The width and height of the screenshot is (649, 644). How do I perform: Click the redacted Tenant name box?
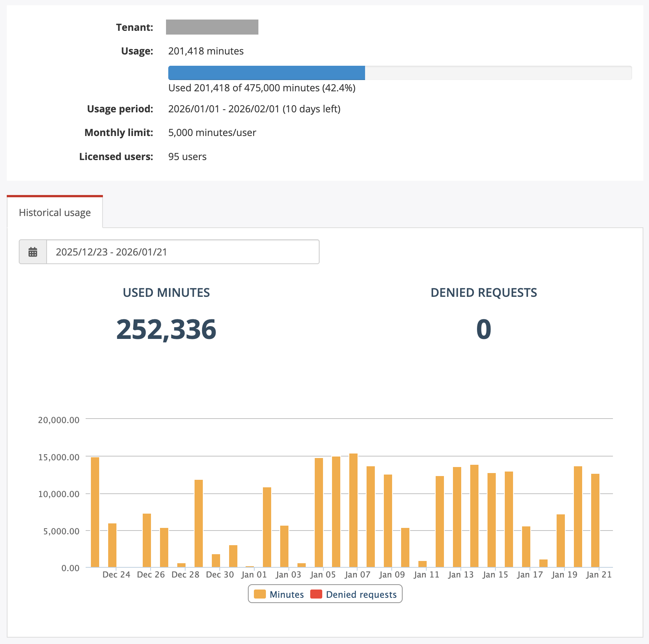tap(212, 27)
